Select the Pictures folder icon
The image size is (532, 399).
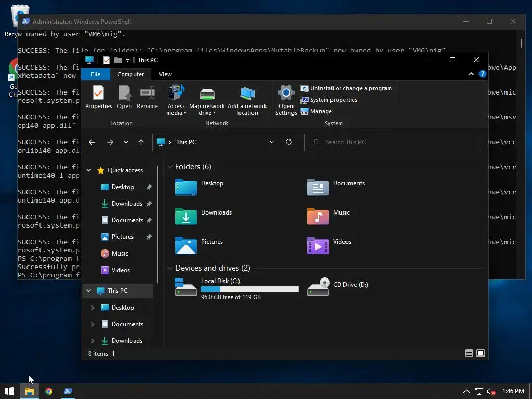186,246
